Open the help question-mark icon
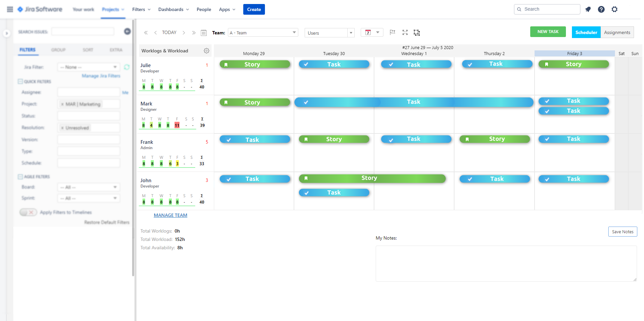Viewport: 644px width, 321px height. click(x=601, y=9)
